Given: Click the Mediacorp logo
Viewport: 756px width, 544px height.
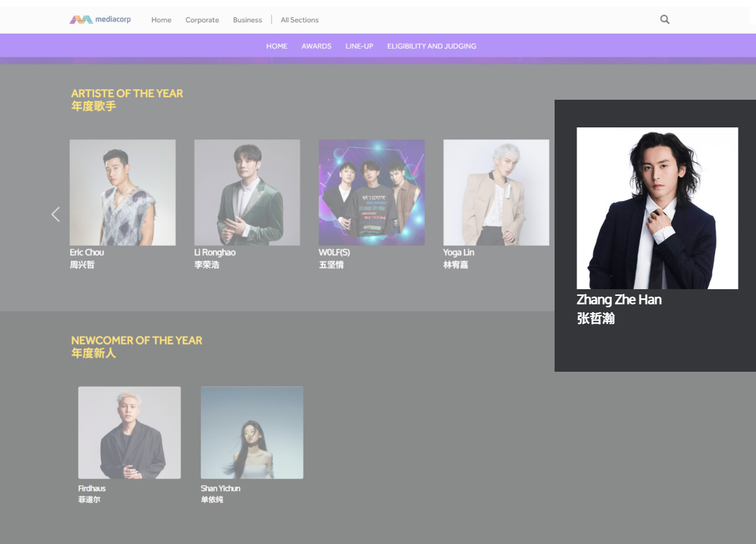Looking at the screenshot, I should click(100, 20).
